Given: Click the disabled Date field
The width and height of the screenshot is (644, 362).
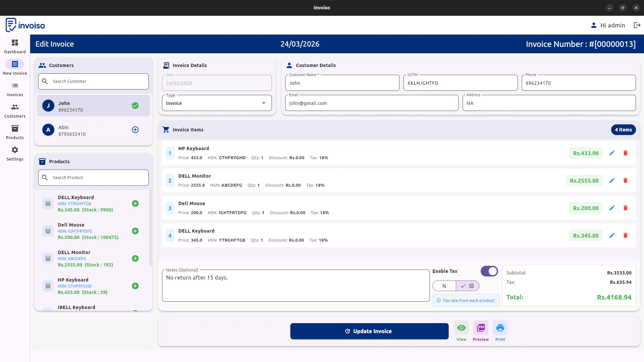Looking at the screenshot, I should click(217, 83).
